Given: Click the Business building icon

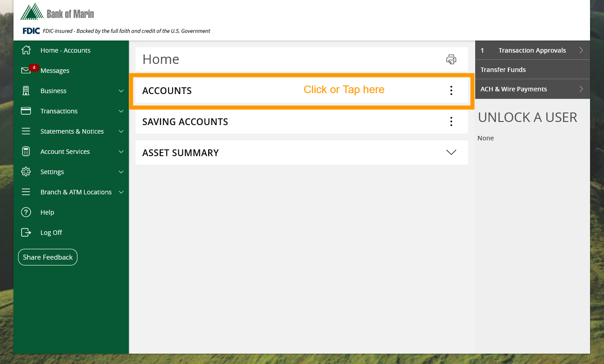Looking at the screenshot, I should click(x=26, y=91).
